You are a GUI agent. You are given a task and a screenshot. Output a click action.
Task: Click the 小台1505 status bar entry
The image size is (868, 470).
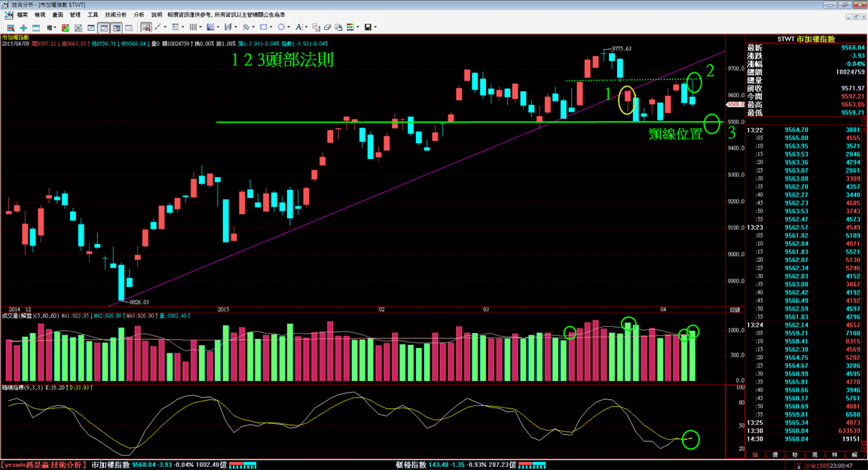(817, 465)
